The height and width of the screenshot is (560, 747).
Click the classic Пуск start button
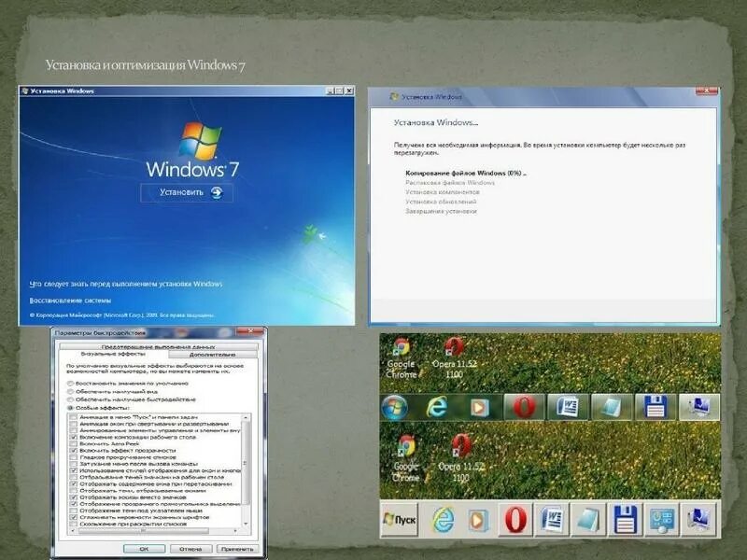click(400, 519)
